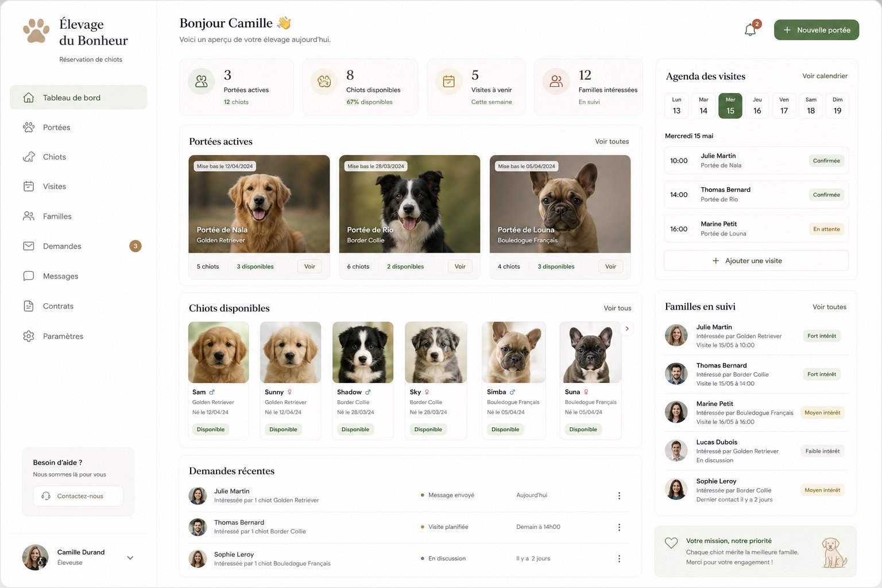
Task: Open Voir calendrier link
Action: coord(825,76)
